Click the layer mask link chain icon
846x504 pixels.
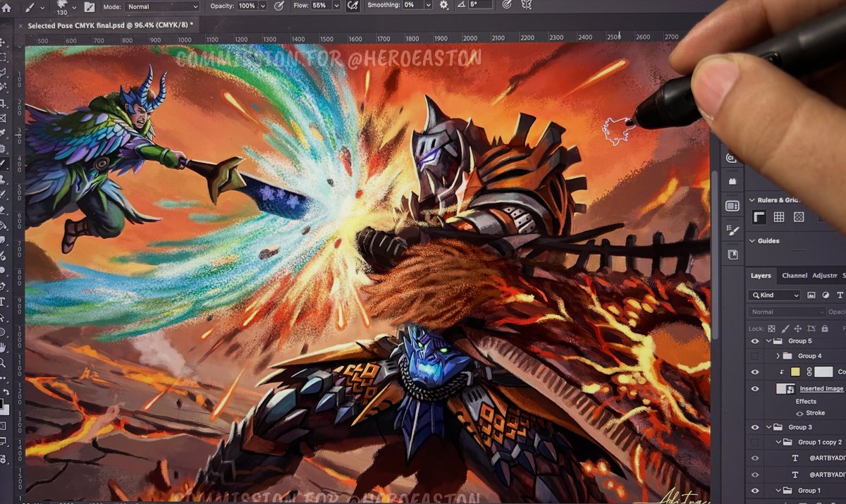coord(809,372)
